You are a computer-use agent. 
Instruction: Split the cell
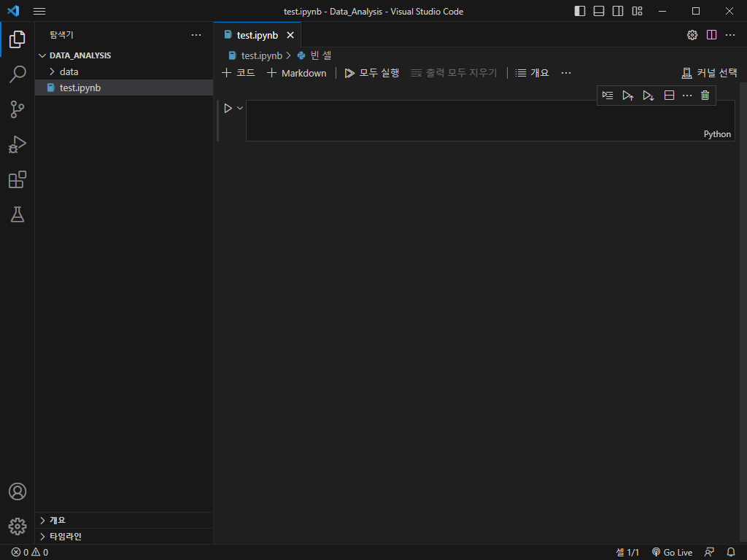[670, 96]
